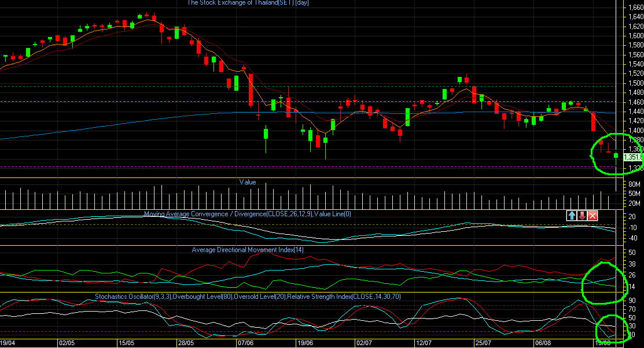Move MACD panel down with red arrow

pos(582,216)
